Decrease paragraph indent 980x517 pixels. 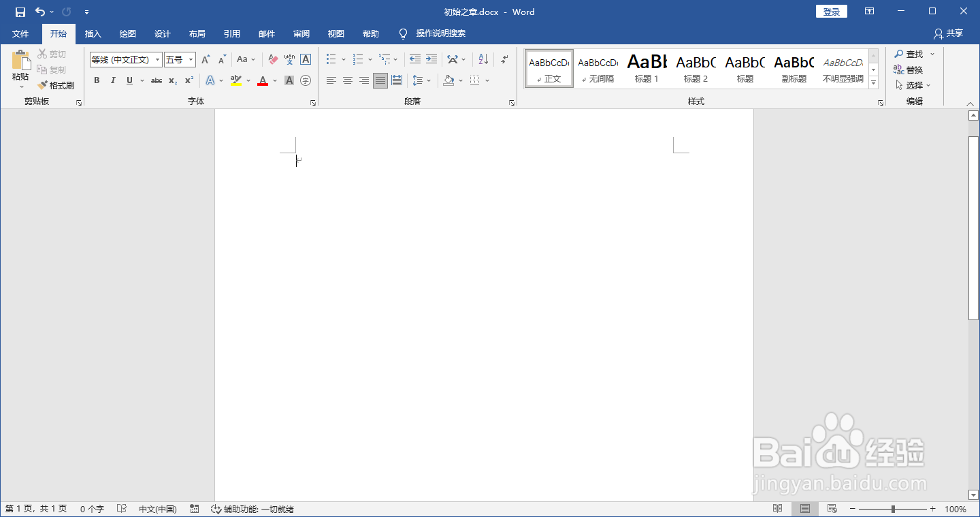coord(415,60)
